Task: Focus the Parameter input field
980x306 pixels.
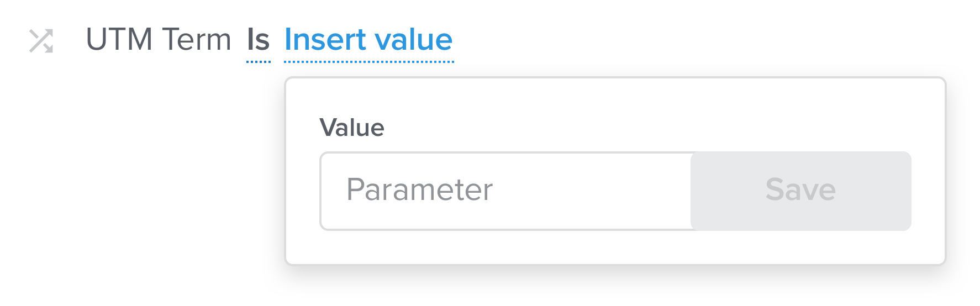Action: [505, 191]
